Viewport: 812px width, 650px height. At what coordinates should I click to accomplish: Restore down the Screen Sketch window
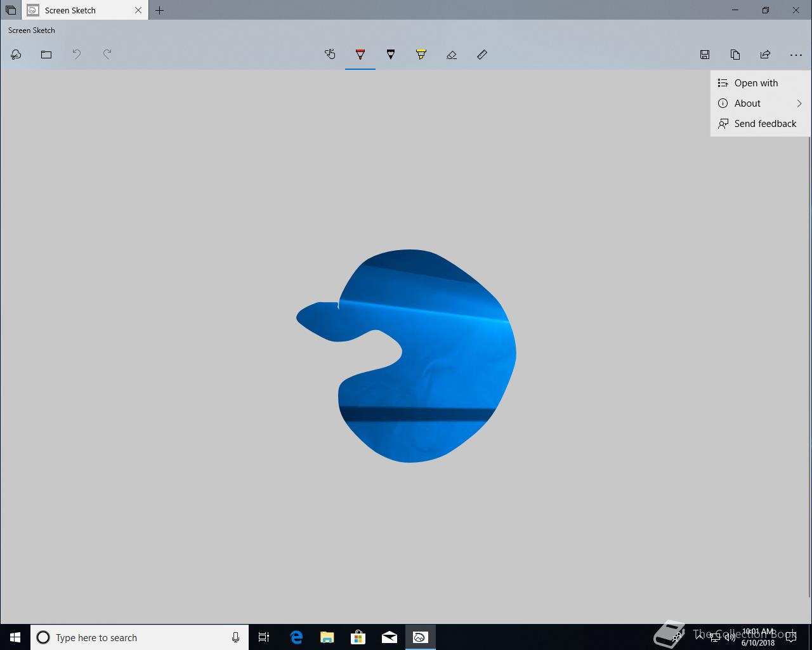pyautogui.click(x=766, y=10)
